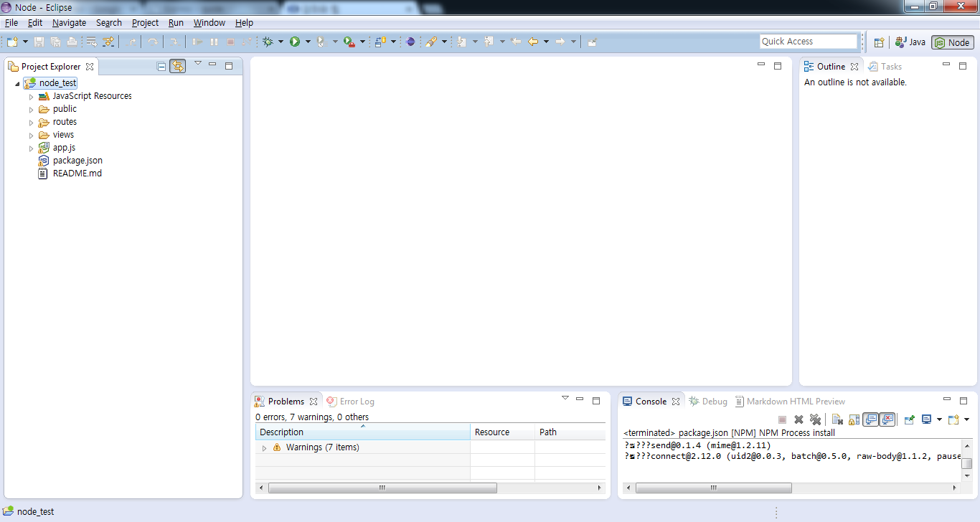
Task: Click the Resource column header
Action: [502, 432]
